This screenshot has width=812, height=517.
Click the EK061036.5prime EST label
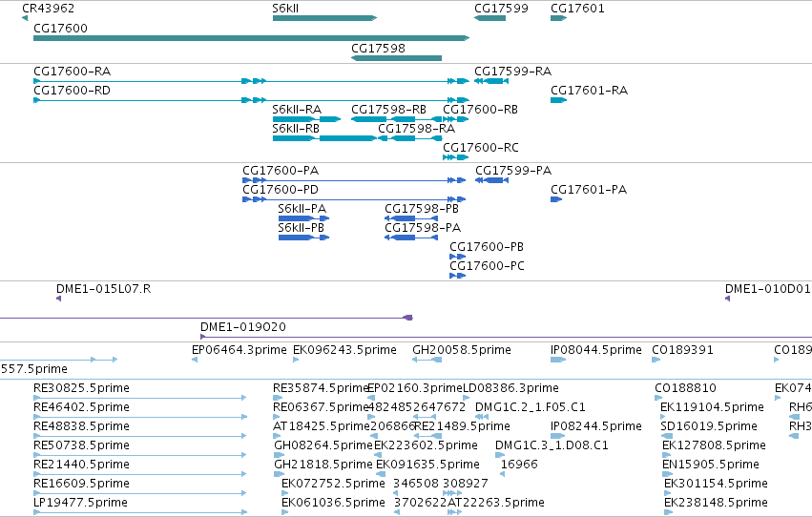(x=334, y=504)
